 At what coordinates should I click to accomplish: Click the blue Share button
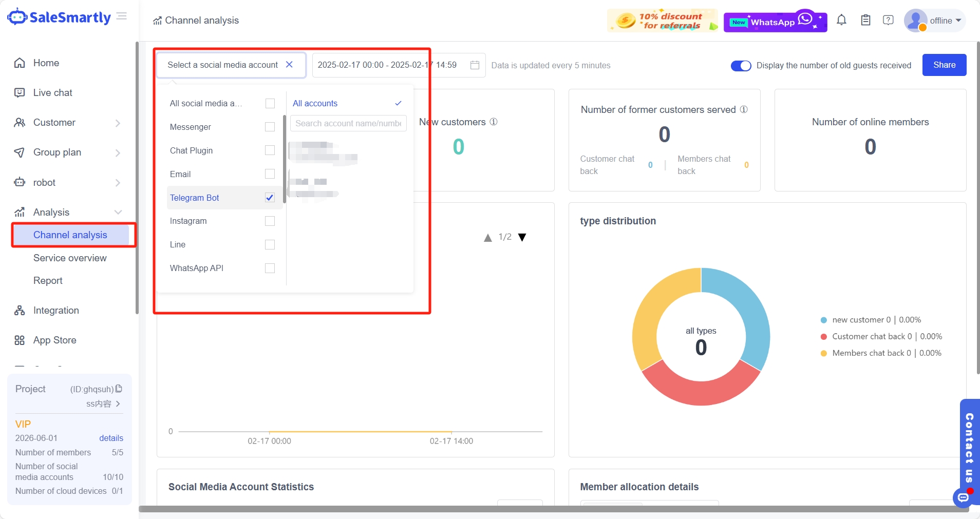[944, 65]
